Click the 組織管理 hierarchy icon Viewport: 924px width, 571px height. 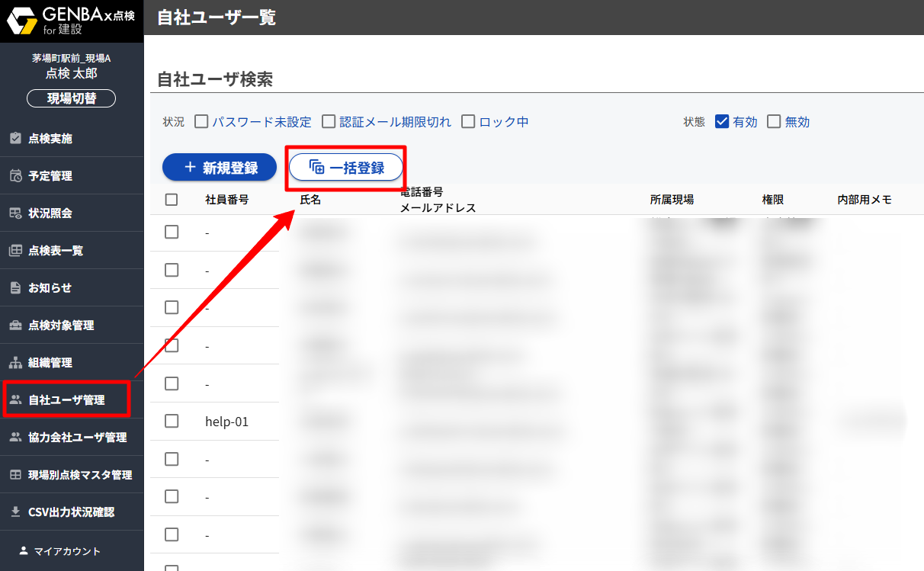[x=15, y=363]
